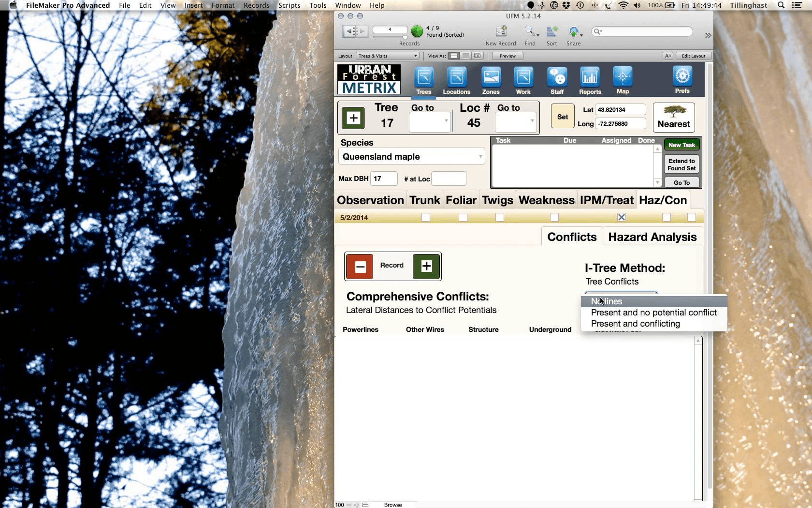Viewport: 812px width, 508px height.
Task: Click the Max DBH input field
Action: tap(384, 179)
